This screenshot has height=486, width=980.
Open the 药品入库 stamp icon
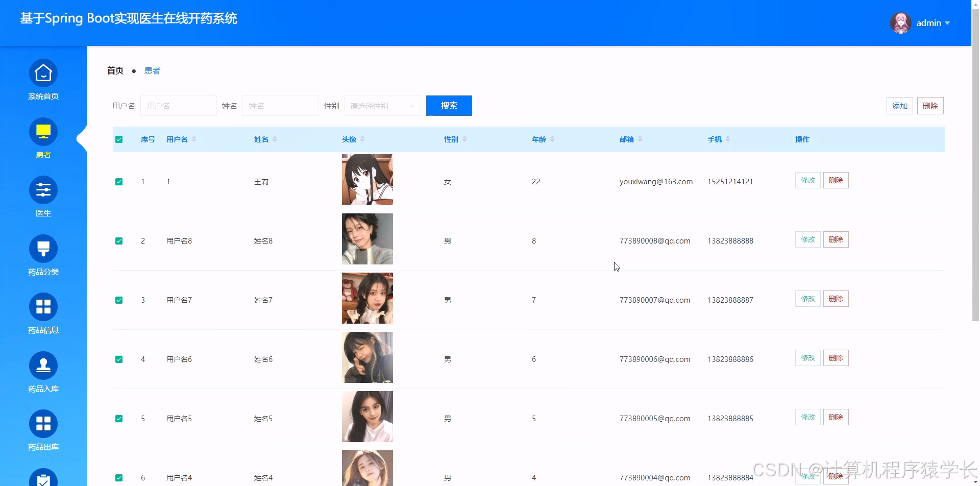click(x=43, y=366)
